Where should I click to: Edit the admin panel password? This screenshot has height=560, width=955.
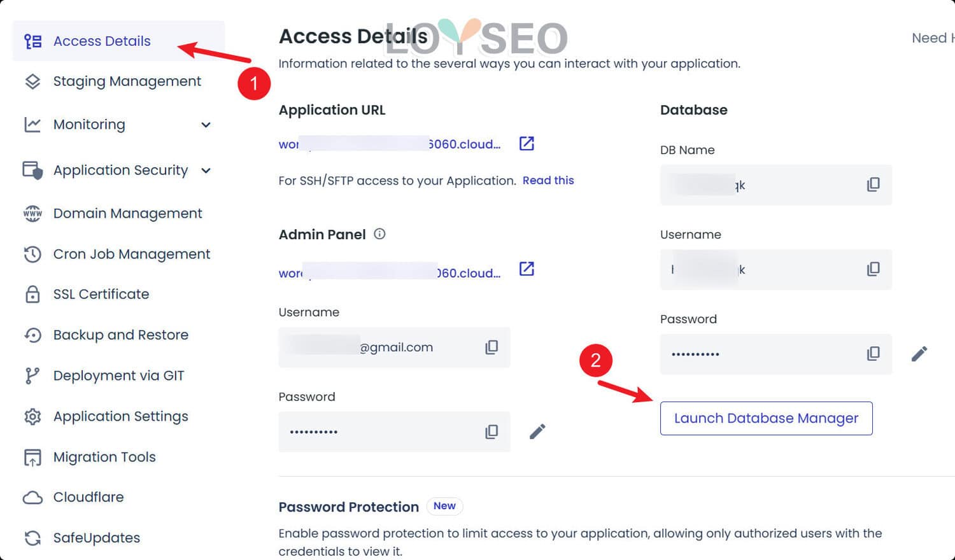pos(537,432)
